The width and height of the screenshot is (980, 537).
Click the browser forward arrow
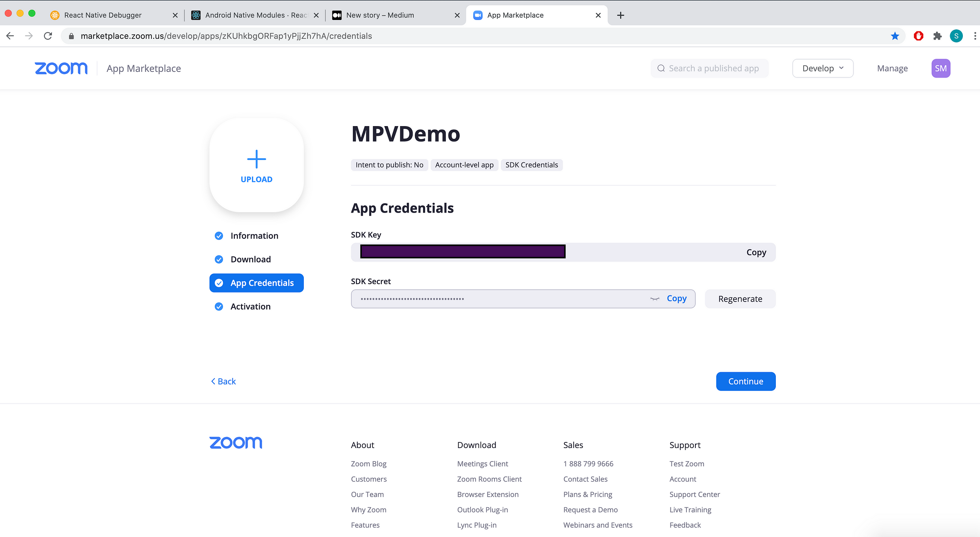tap(29, 36)
